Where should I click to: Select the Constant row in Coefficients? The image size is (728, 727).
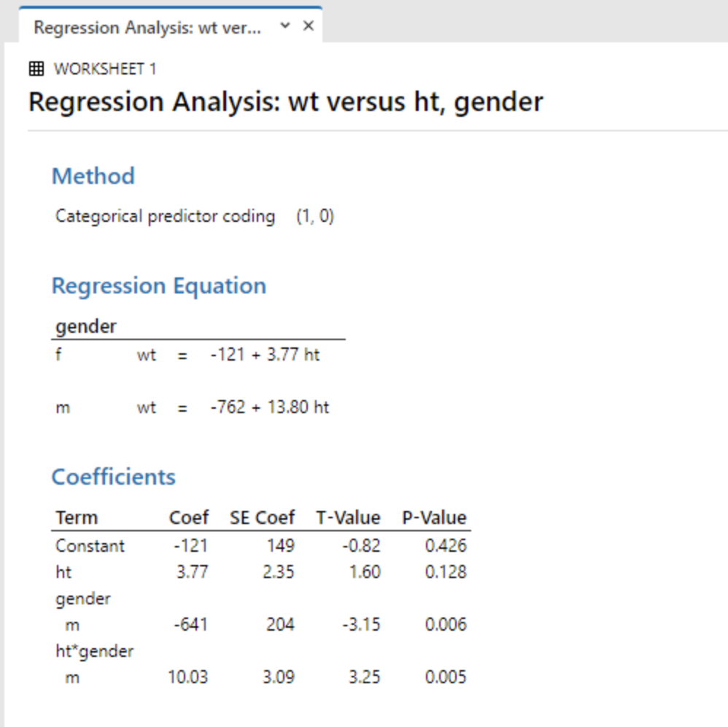(x=90, y=546)
